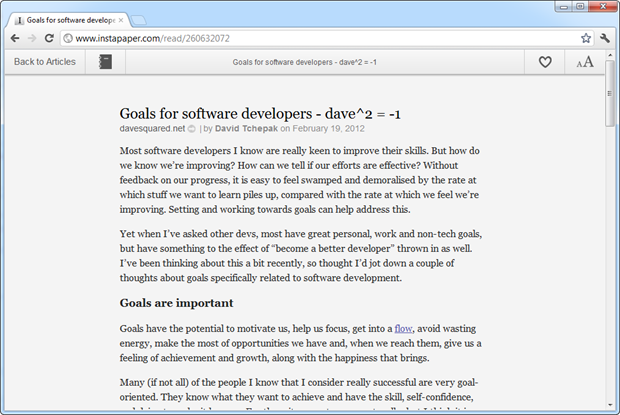This screenshot has width=620, height=415.
Task: Click the small icon beside davesquared.net
Action: coord(191,129)
